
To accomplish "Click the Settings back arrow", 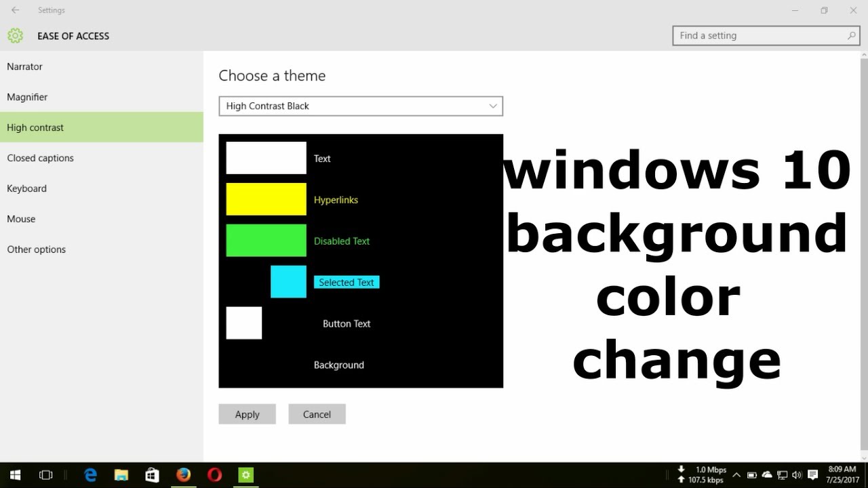I will [x=15, y=10].
